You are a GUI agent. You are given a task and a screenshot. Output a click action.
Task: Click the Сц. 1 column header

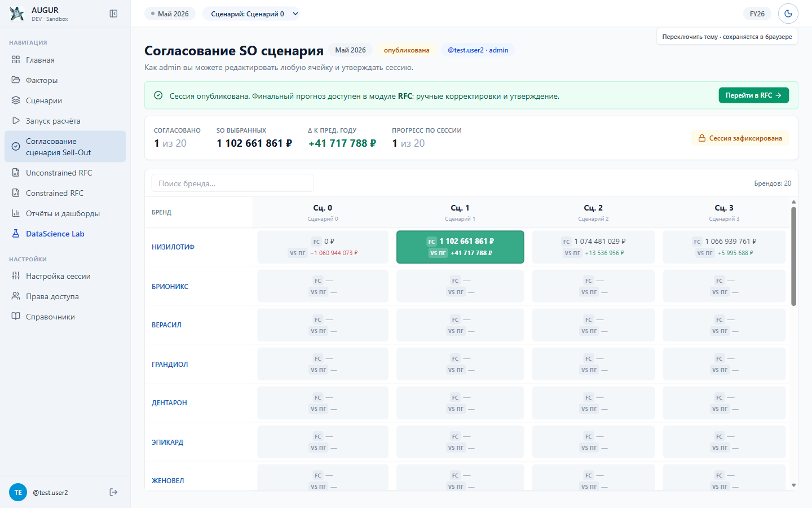click(460, 212)
